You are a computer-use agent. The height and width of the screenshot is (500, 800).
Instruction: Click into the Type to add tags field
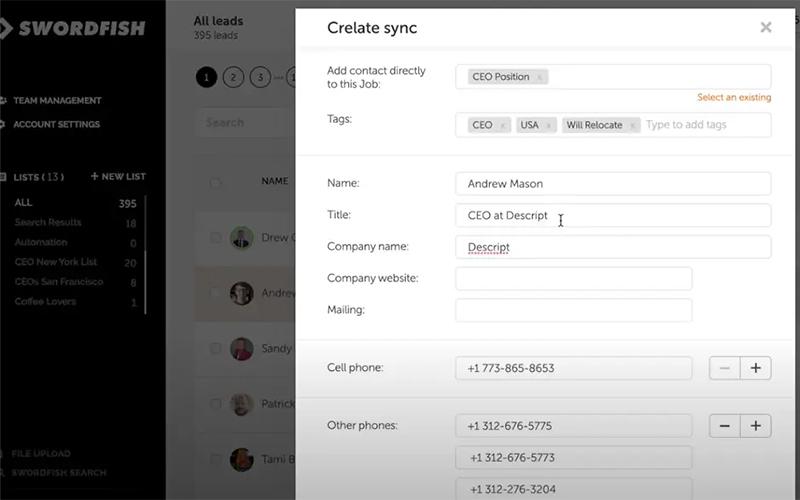tap(707, 125)
